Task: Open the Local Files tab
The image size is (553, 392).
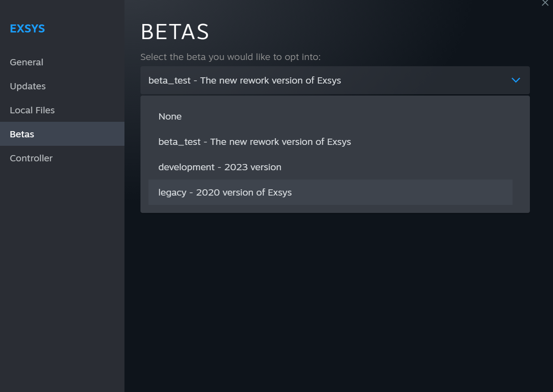Action: [x=62, y=110]
